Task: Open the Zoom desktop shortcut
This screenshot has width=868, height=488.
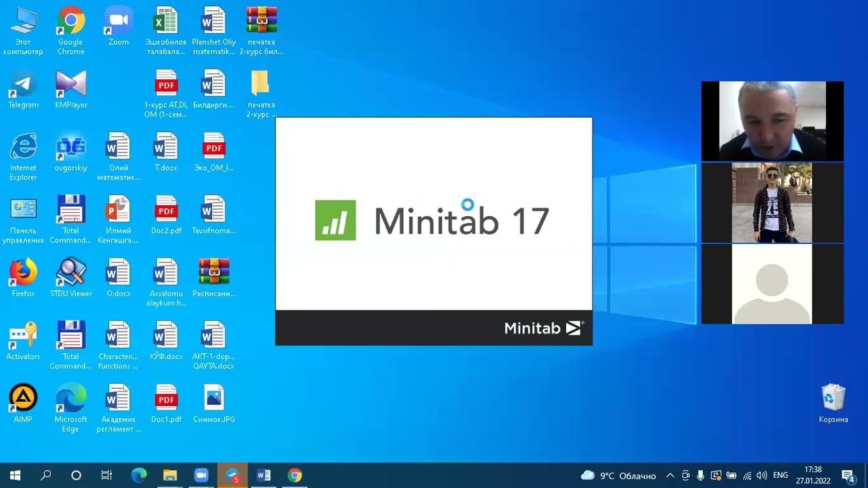Action: [119, 27]
